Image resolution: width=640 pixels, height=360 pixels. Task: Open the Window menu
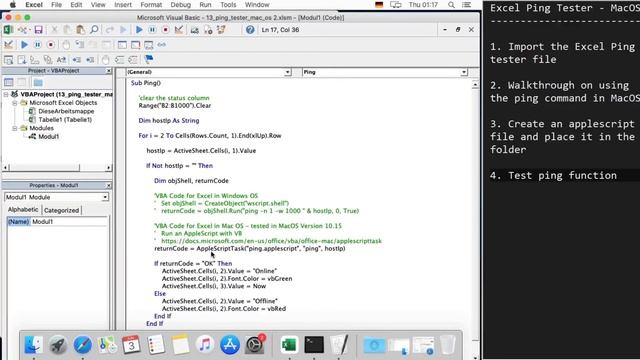[x=257, y=5]
